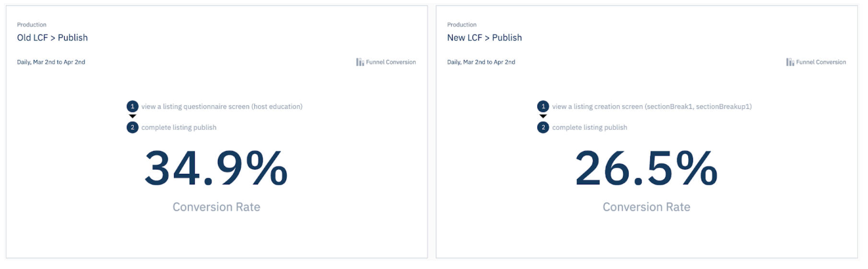868x269 pixels.
Task: Click the date range on Old LCF card
Action: pos(51,62)
